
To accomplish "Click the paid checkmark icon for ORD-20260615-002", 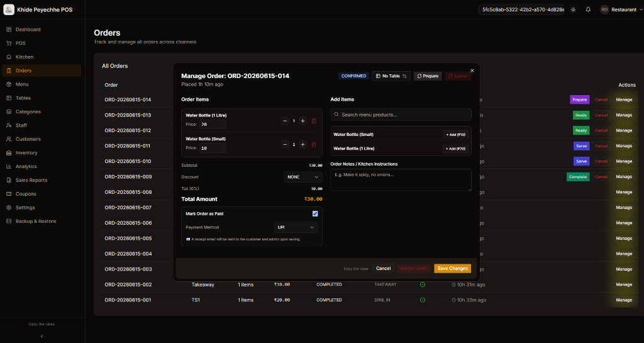I will (x=423, y=284).
